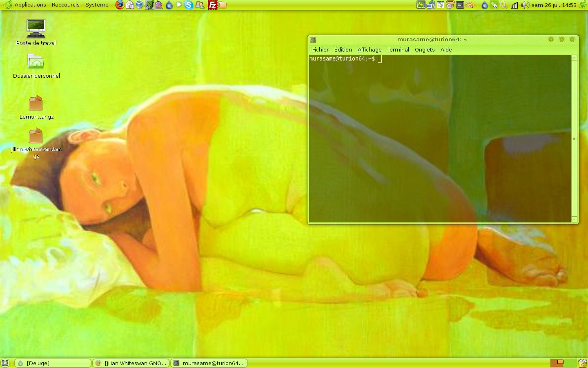Screen dimensions: 588x368
Task: Open Aide menu in terminal
Action: 446,49
